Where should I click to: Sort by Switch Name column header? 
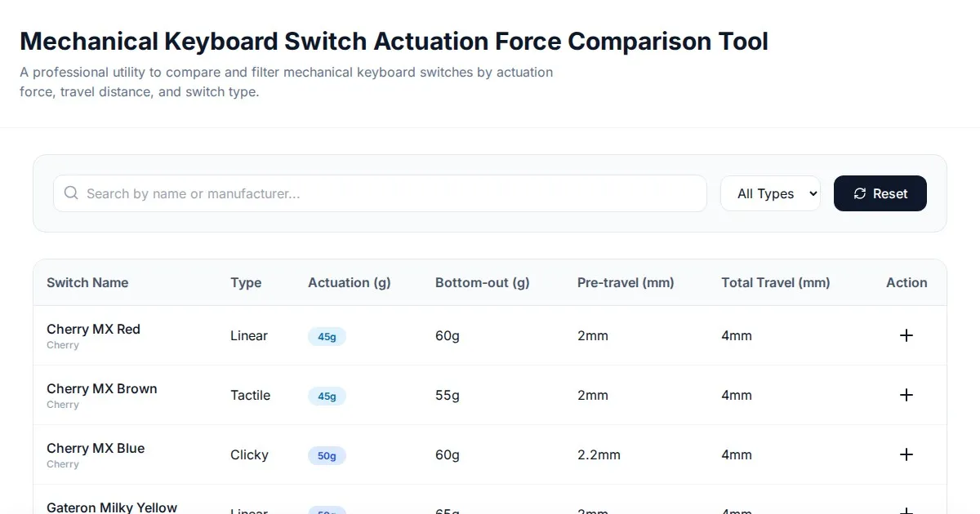87,282
